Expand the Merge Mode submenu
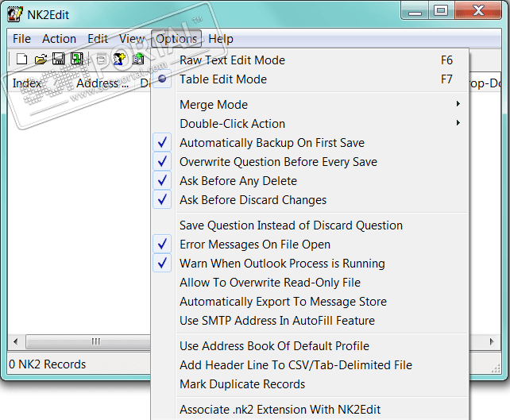This screenshot has height=420, width=510. pos(311,105)
